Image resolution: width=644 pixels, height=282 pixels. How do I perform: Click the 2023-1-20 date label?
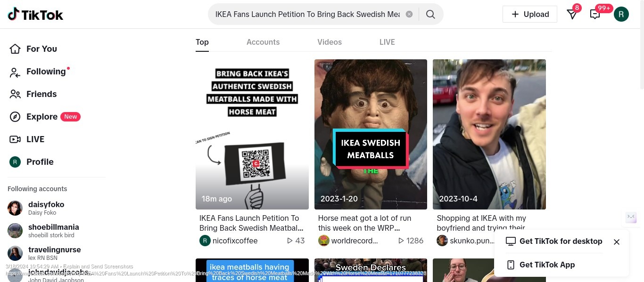coord(339,199)
